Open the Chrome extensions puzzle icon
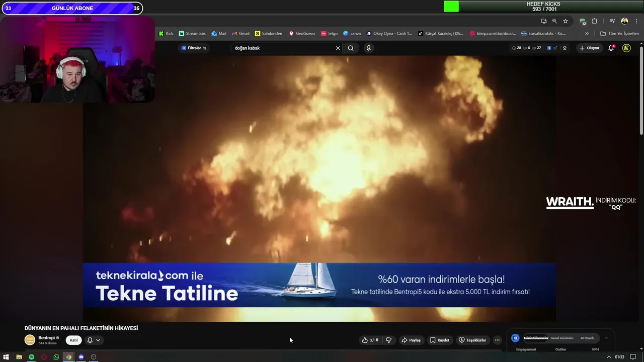Image resolution: width=644 pixels, height=362 pixels. [595, 21]
